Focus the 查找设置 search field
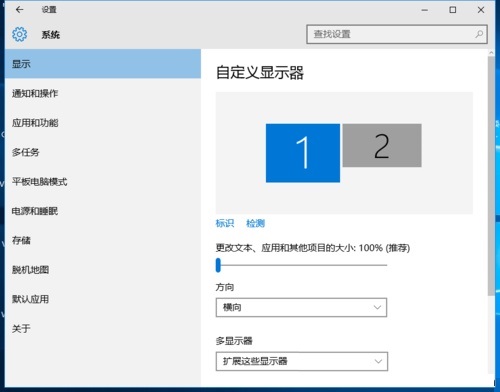The height and width of the screenshot is (392, 500). point(397,34)
